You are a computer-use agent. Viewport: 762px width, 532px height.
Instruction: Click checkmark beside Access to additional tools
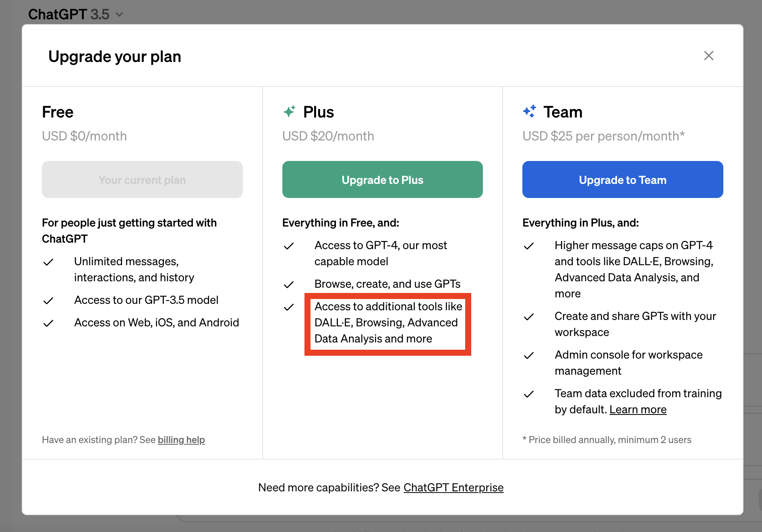(x=289, y=307)
